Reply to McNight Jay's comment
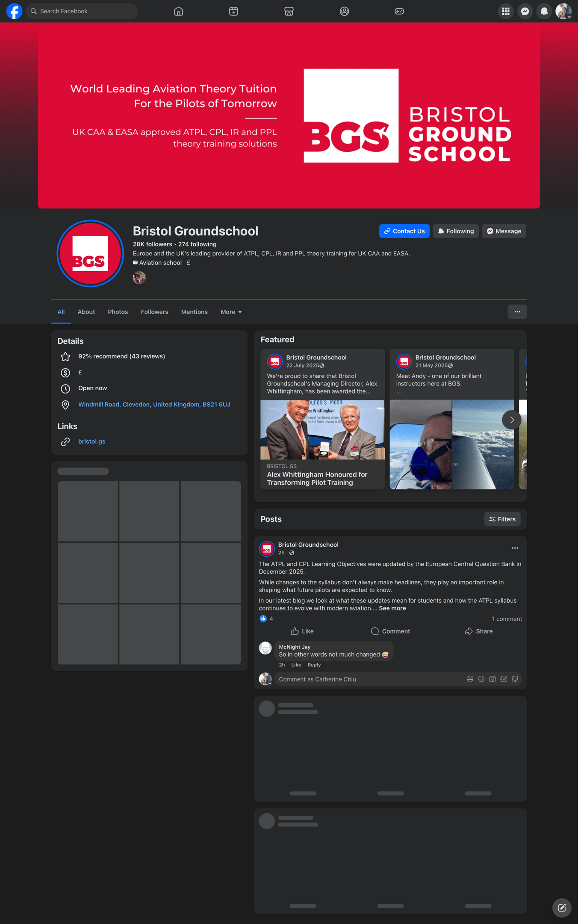This screenshot has width=578, height=924. coord(314,665)
